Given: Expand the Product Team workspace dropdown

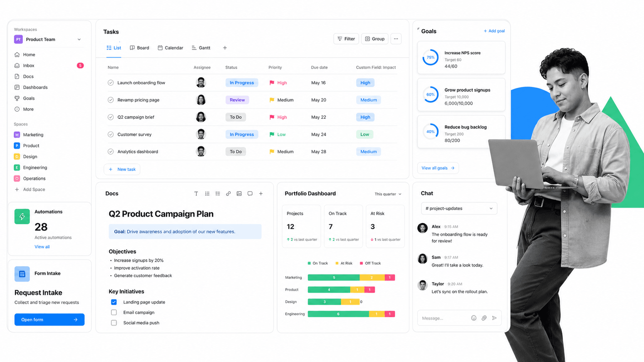Looking at the screenshot, I should pos(79,39).
